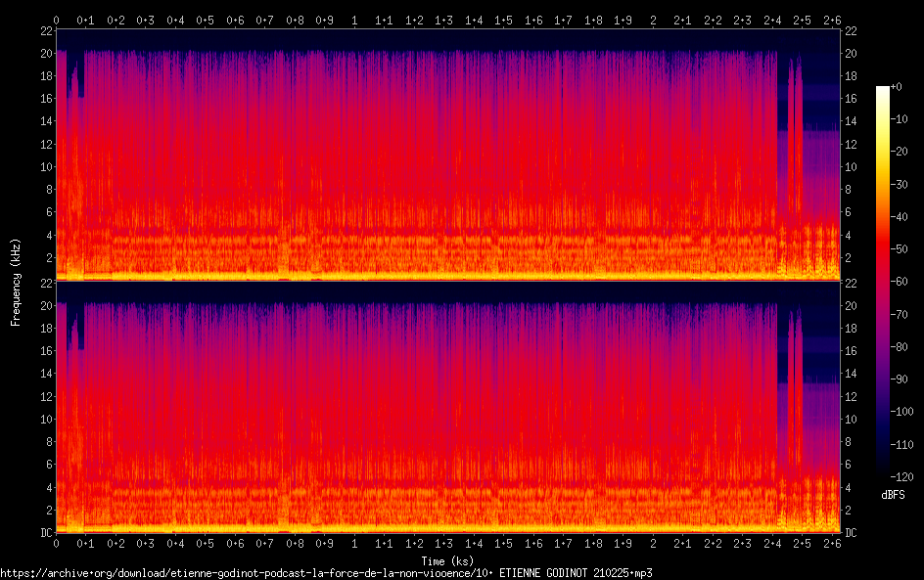The height and width of the screenshot is (580, 924).
Task: Click the 'Frequency (kHz)' vertical axis label
Action: pyautogui.click(x=16, y=282)
